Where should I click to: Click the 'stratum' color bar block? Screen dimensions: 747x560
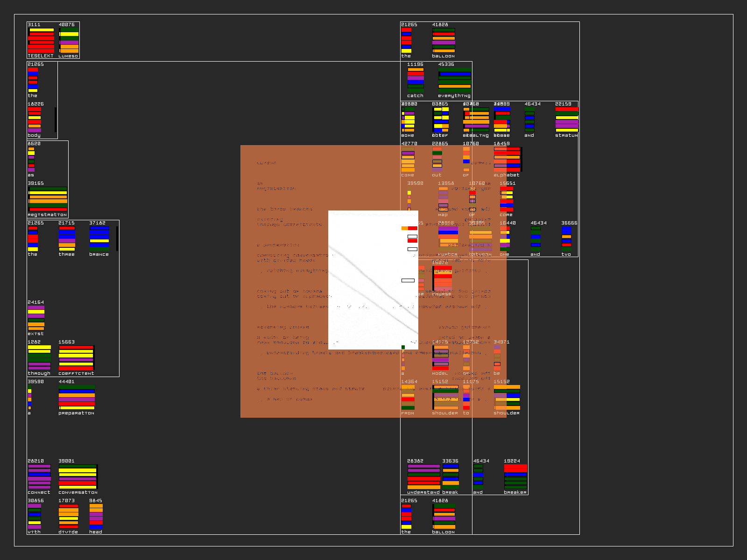click(x=567, y=120)
